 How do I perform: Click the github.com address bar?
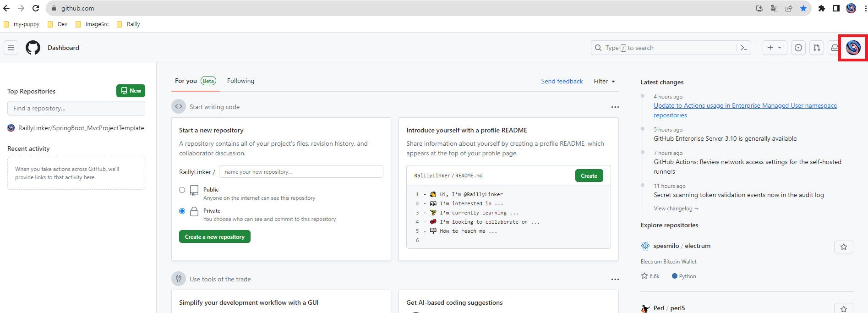[x=399, y=8]
